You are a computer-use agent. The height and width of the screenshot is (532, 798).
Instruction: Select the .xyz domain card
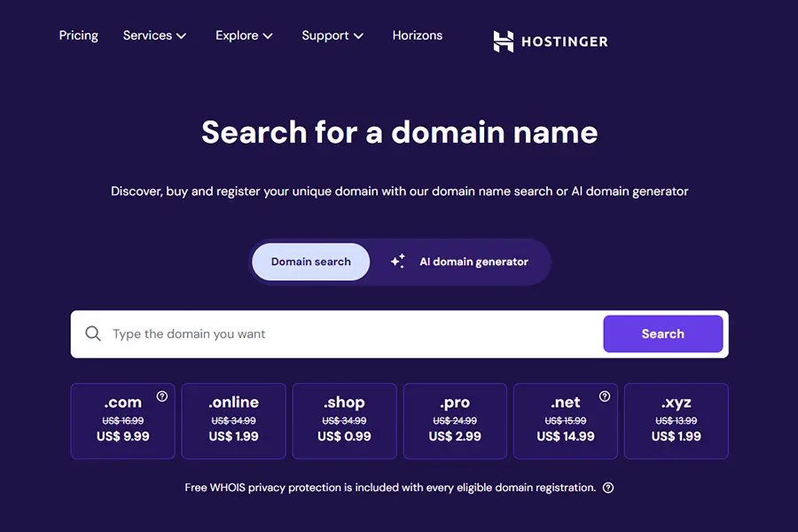coord(677,421)
